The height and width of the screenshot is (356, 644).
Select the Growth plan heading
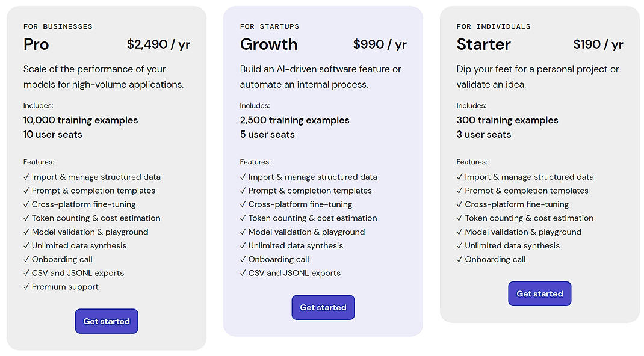pyautogui.click(x=268, y=44)
